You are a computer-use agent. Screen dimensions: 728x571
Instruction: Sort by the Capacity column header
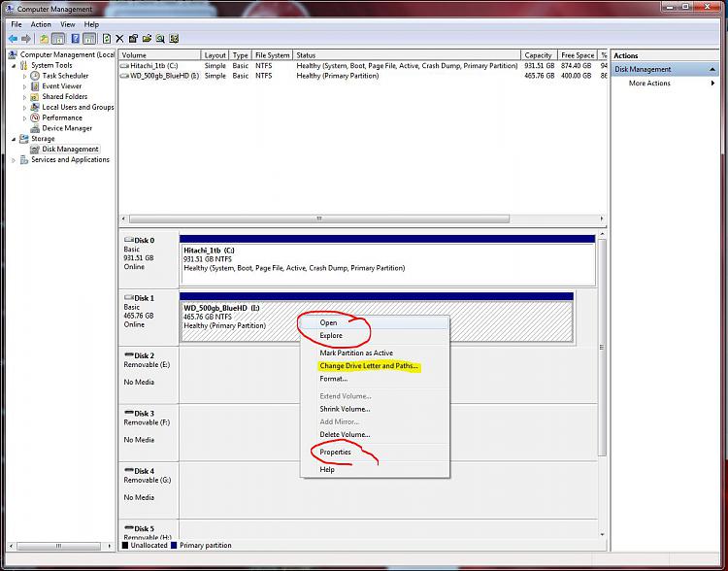539,54
